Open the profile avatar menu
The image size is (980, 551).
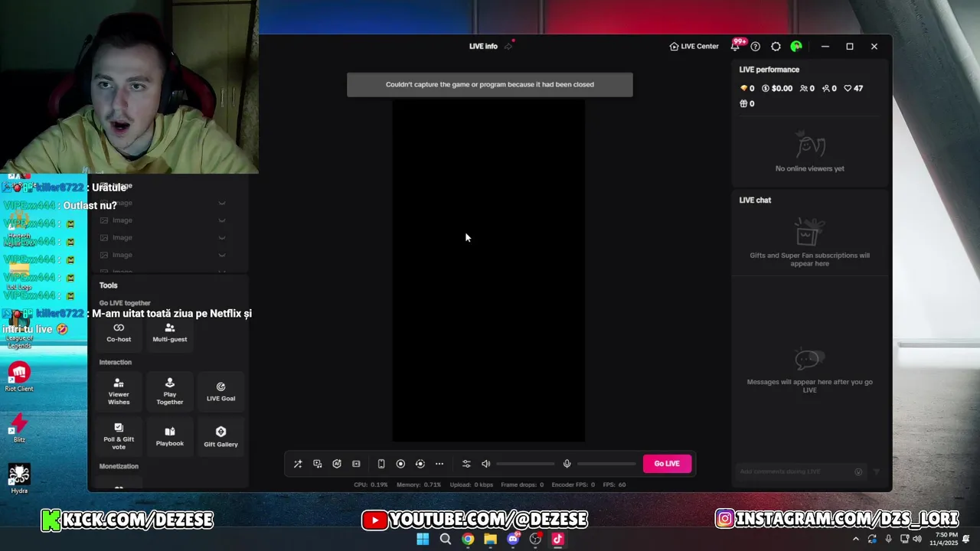coord(796,47)
